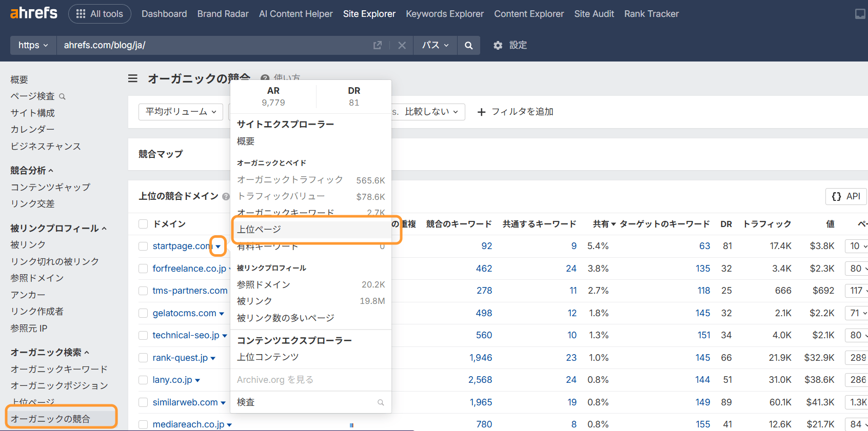Check the technical-seo.jp row checkbox
The image size is (868, 431).
(143, 336)
